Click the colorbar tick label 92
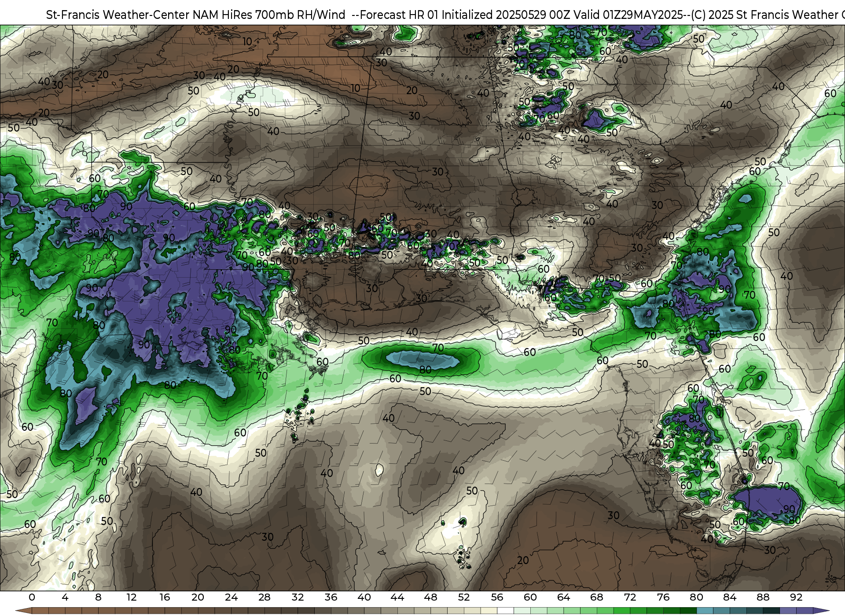The height and width of the screenshot is (616, 845). point(796,597)
